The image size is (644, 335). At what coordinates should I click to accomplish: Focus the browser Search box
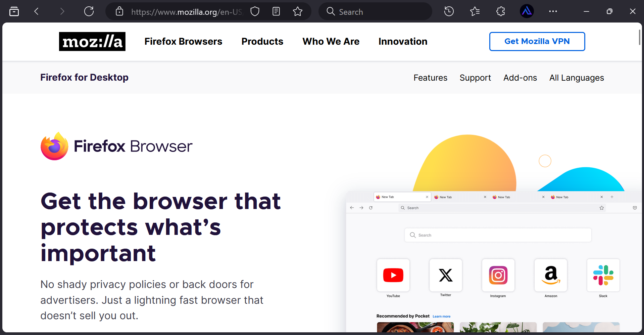(375, 12)
